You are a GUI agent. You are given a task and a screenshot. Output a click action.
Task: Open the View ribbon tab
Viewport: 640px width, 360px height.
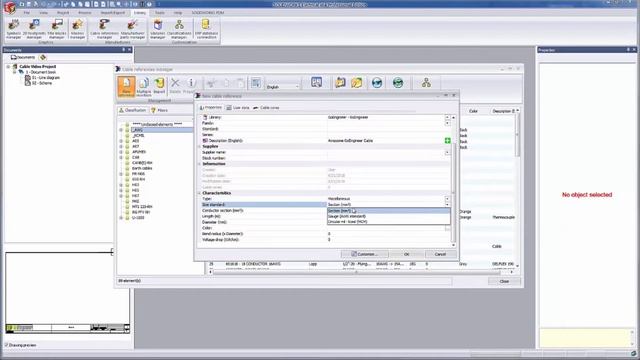coord(43,13)
